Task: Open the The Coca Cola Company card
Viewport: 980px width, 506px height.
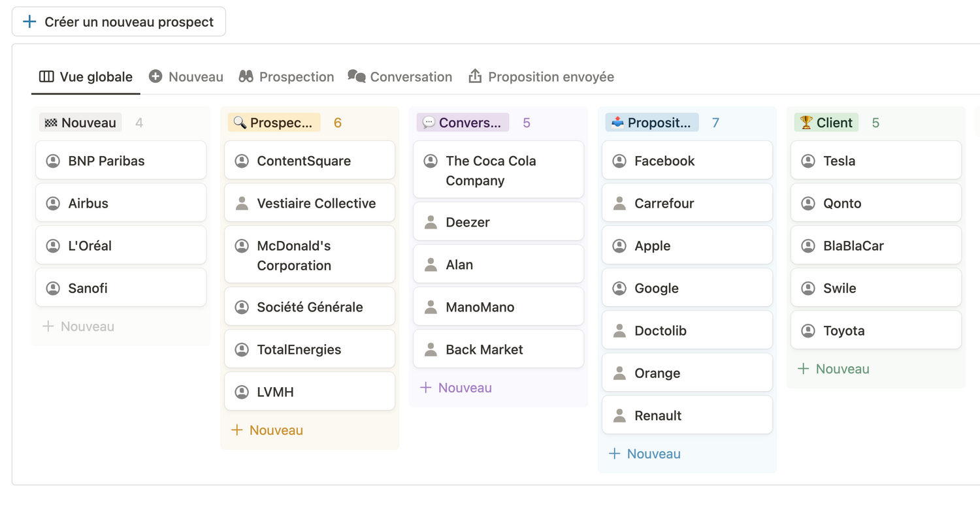Action: [x=498, y=170]
